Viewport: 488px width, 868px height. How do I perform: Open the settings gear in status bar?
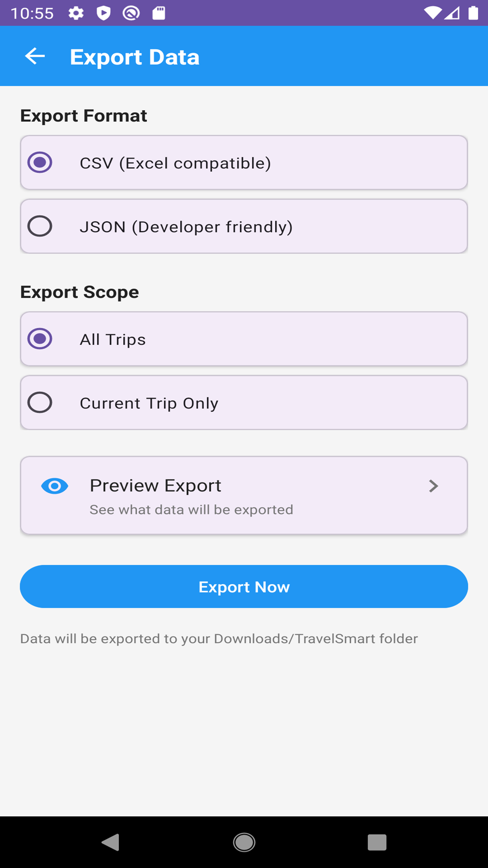[76, 13]
